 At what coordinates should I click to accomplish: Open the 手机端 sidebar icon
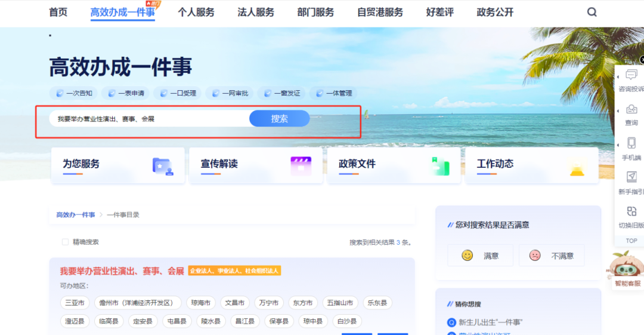coord(631,149)
